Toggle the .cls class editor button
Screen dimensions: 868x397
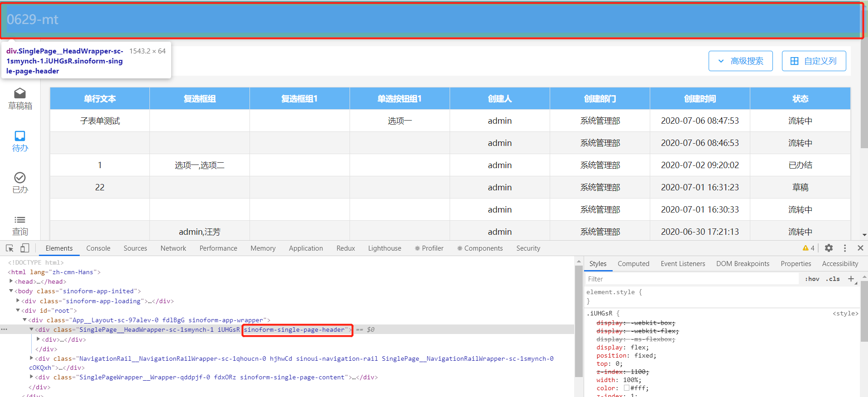(x=833, y=279)
